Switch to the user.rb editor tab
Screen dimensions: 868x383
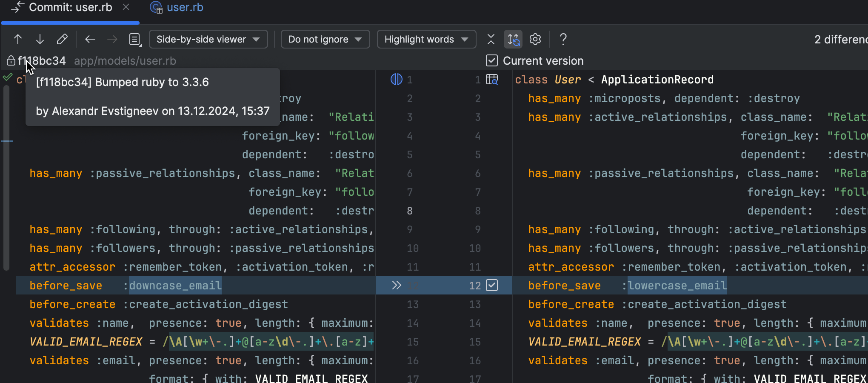(185, 8)
